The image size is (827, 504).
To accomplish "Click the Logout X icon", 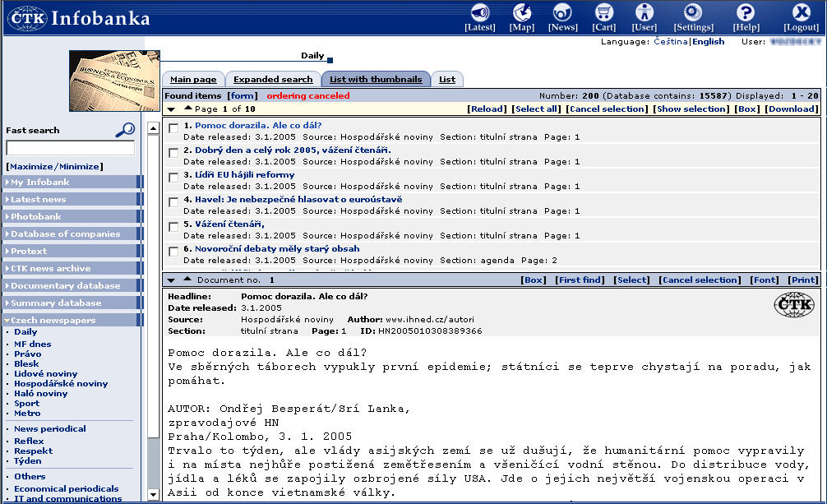I will 801,12.
